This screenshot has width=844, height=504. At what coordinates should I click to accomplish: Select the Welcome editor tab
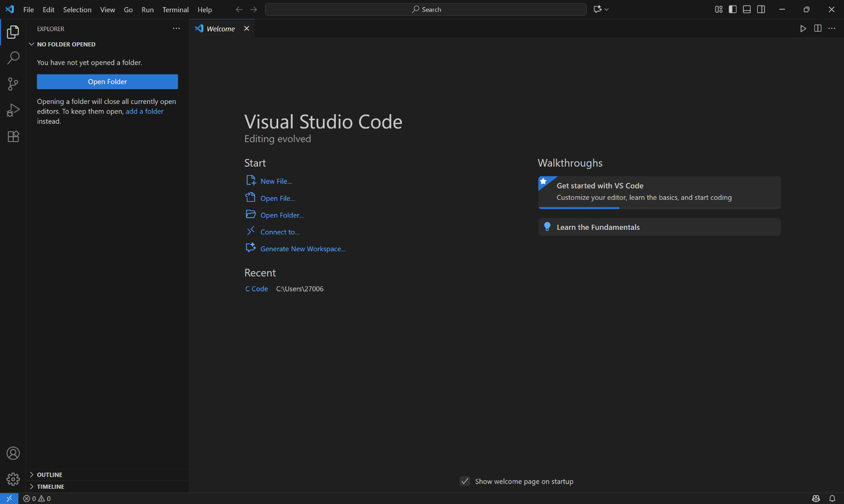point(222,29)
